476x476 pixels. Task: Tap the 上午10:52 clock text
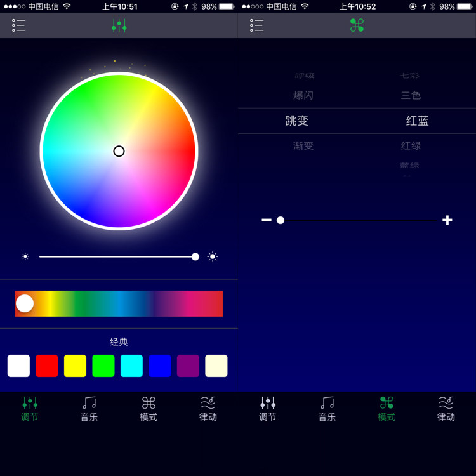tap(357, 6)
